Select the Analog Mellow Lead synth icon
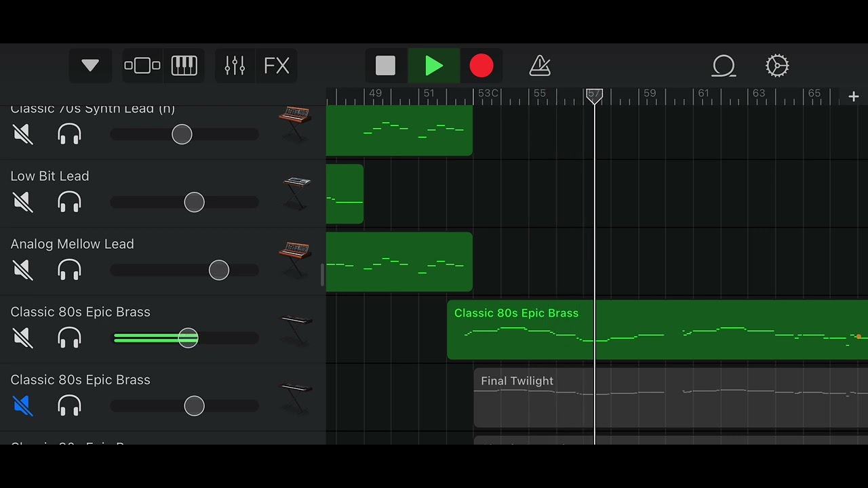Viewport: 868px width, 488px height. tap(295, 260)
